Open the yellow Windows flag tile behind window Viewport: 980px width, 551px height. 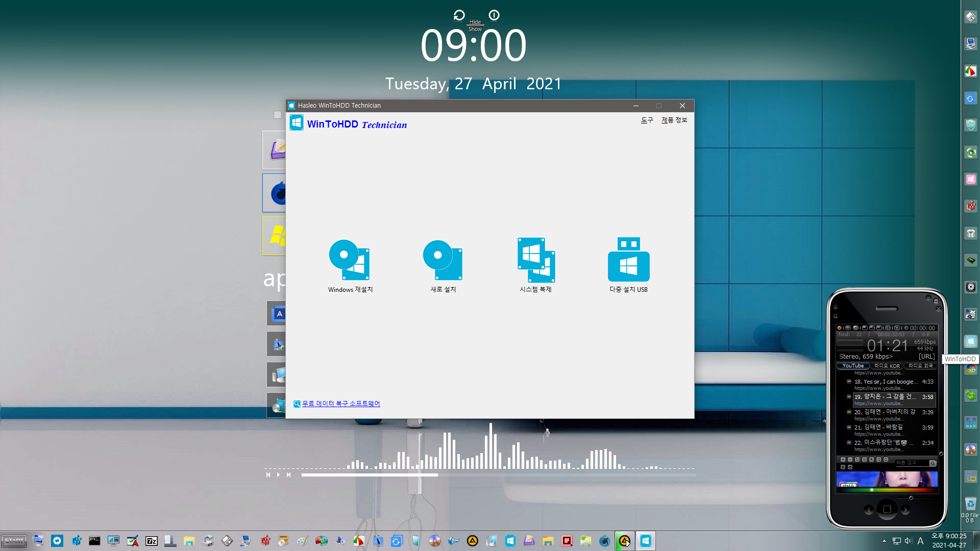coord(275,236)
